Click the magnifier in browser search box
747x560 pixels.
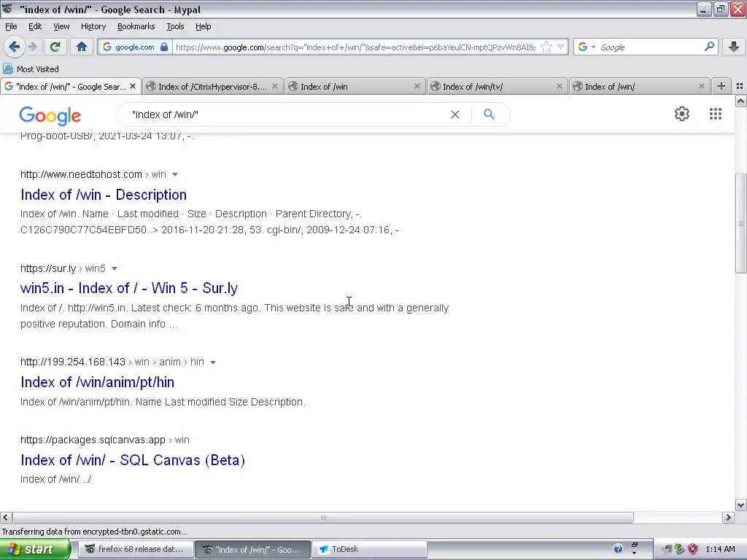709,47
